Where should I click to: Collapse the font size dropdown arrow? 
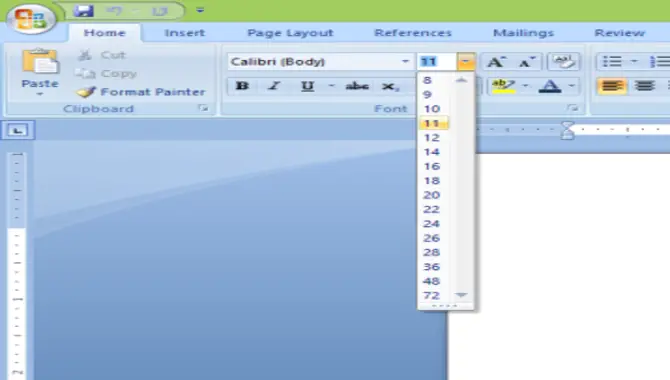[466, 62]
